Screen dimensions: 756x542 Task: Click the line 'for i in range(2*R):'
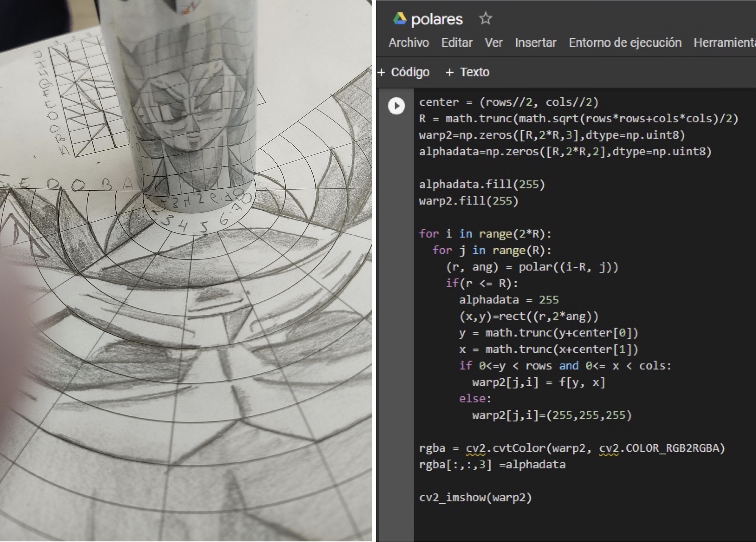click(x=485, y=234)
